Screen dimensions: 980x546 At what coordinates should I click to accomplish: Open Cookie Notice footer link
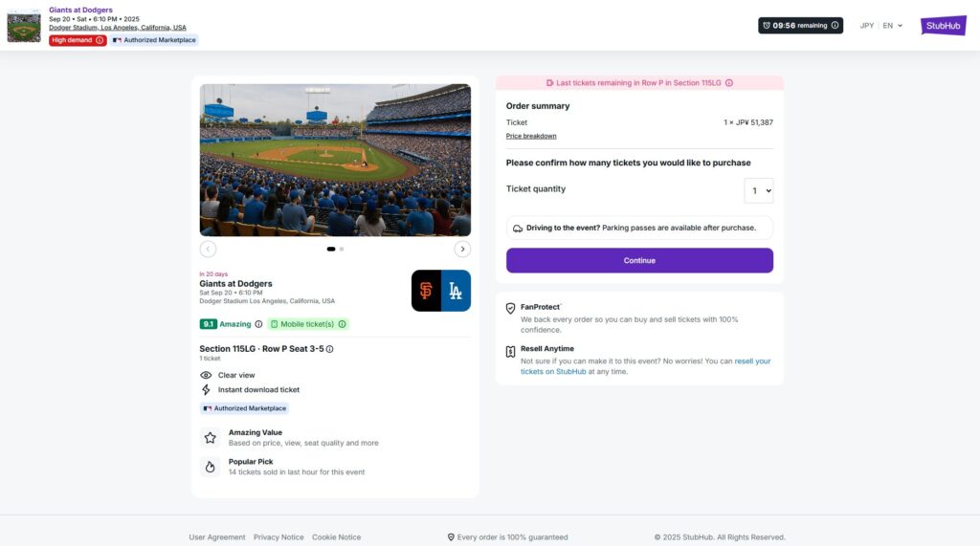[336, 537]
